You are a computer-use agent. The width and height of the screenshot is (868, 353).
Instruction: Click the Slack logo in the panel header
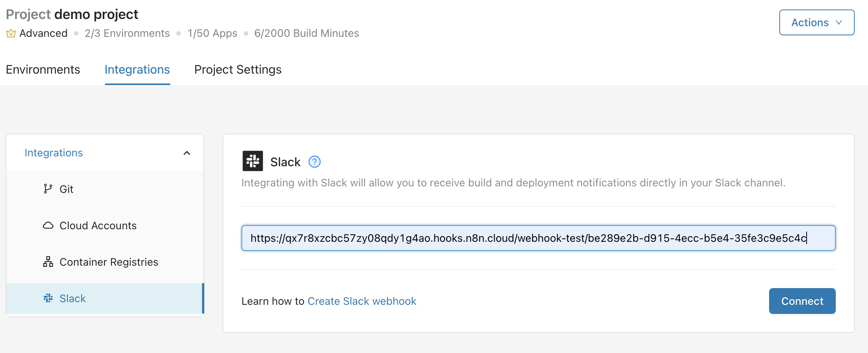pyautogui.click(x=252, y=161)
